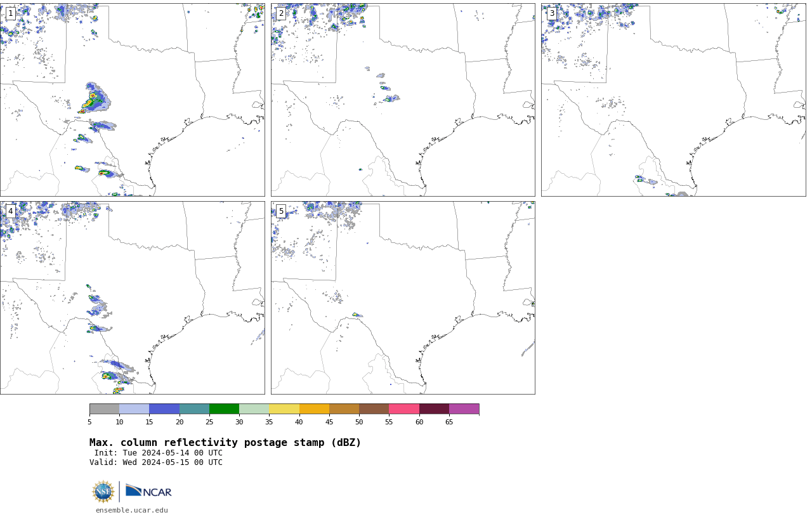This screenshot has height=517, width=812.
Task: Click the light lavender 10-15 dBZ swatch
Action: [x=134, y=409]
